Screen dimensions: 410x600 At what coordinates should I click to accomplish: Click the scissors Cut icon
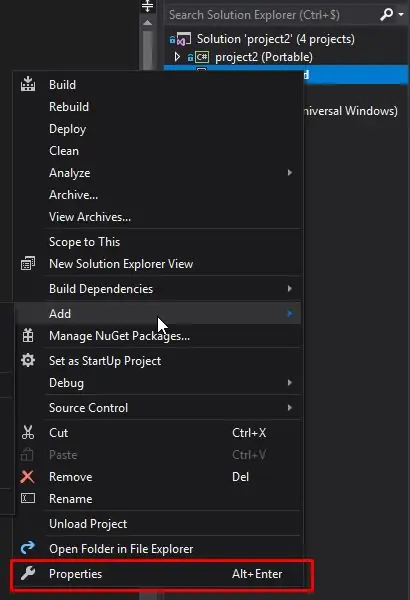click(x=28, y=432)
